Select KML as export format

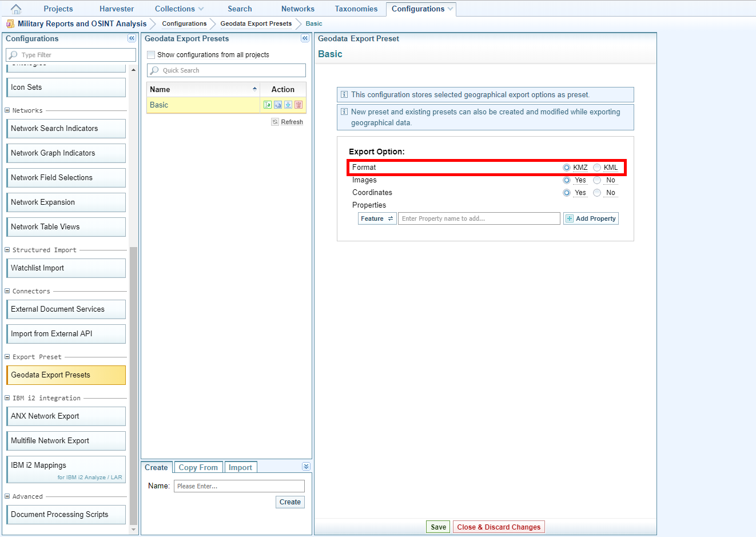[597, 168]
